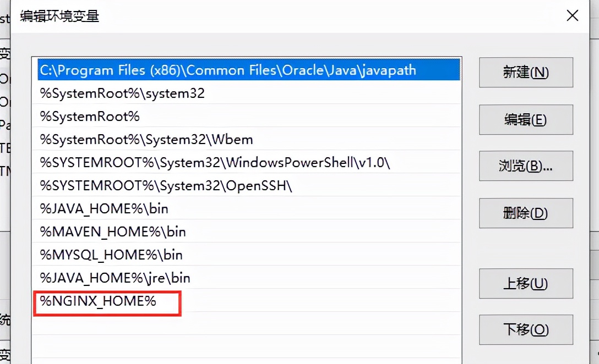
Task: Click the 新建(N) button
Action: click(x=525, y=73)
